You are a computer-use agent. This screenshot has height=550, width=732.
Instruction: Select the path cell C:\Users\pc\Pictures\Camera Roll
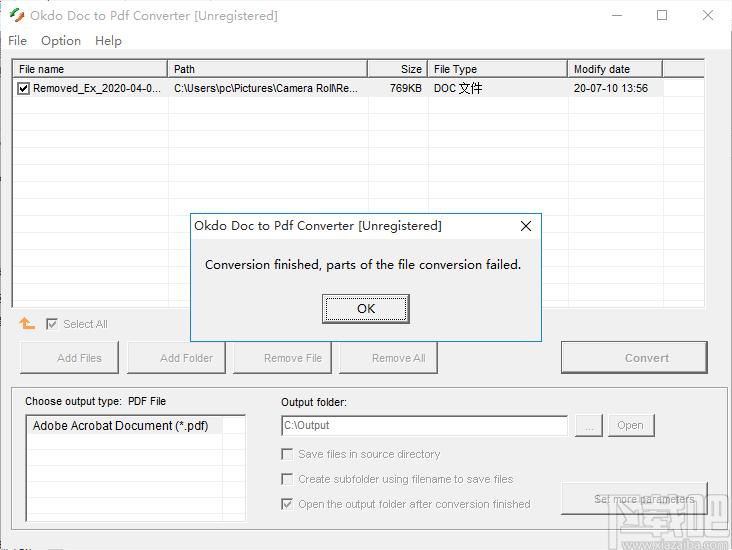pos(266,88)
